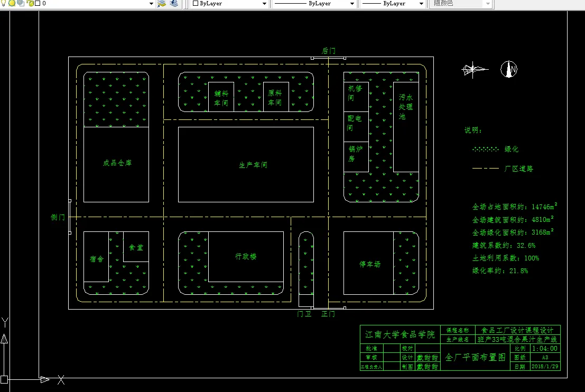The image size is (585, 392).
Task: Select the 课程名称 cell in title block
Action: [458, 330]
